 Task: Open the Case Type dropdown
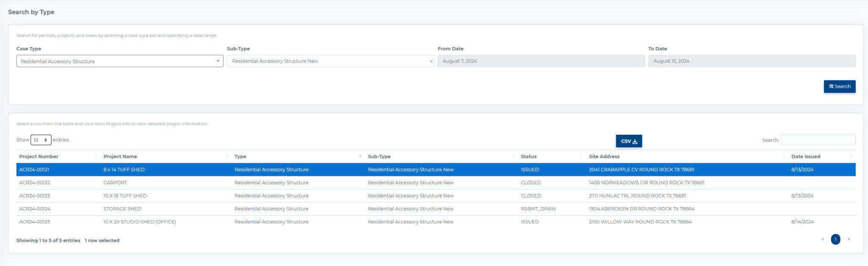120,61
